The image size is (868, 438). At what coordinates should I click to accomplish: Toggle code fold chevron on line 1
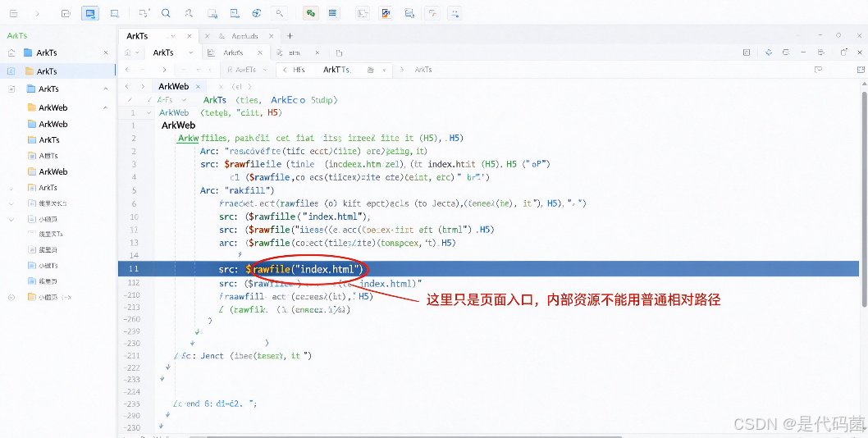(148, 112)
